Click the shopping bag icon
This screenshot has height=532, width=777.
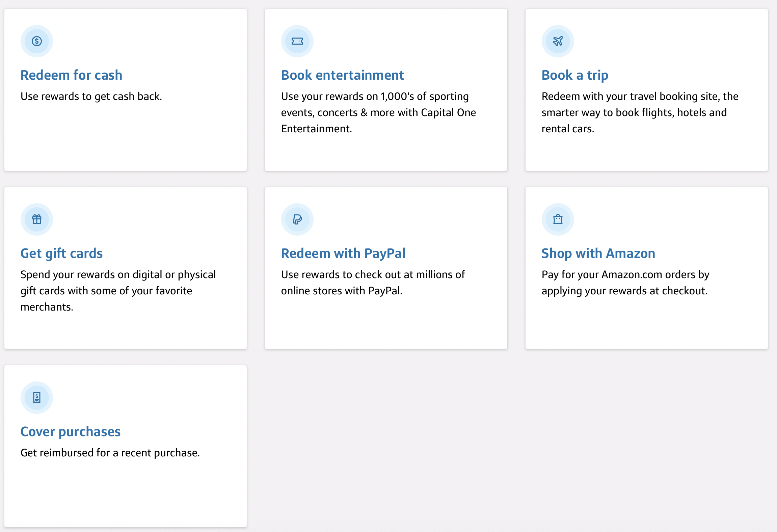[558, 219]
